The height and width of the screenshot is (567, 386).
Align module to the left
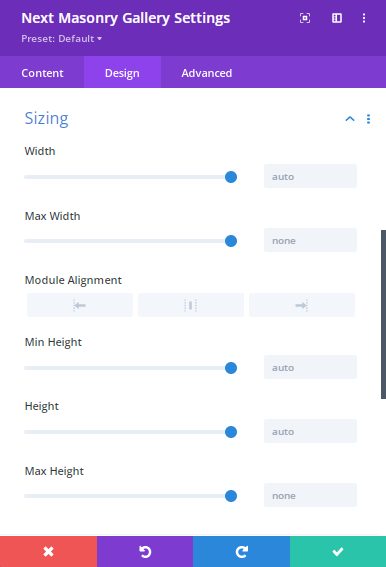pyautogui.click(x=80, y=305)
